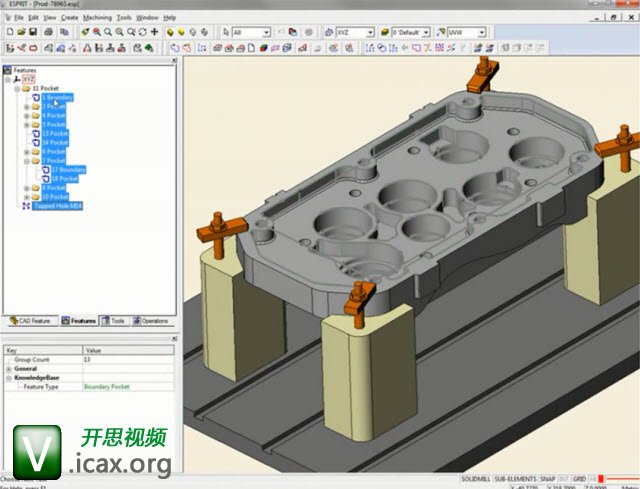The width and height of the screenshot is (640, 489).
Task: Click the green solid icon in second toolbar
Action: (x=149, y=48)
